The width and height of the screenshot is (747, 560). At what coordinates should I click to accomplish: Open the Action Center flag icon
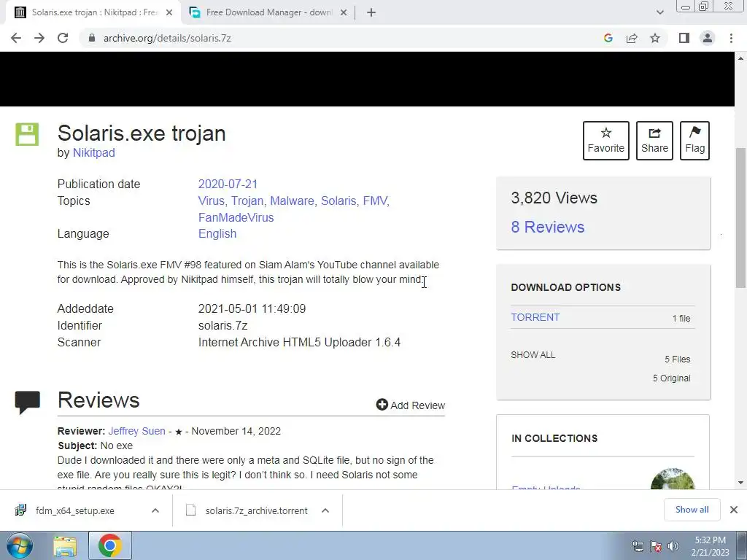click(656, 546)
